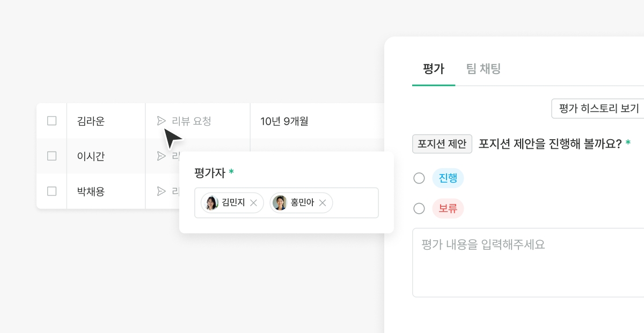Switch to the 평가 tab
The image size is (644, 333).
(433, 69)
